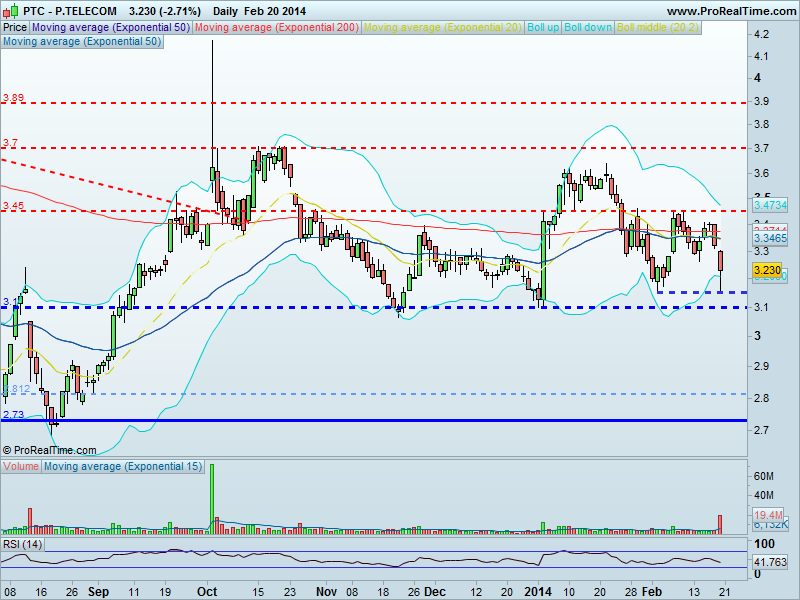Viewport: 800px width, 600px height.
Task: Click the Dec label on time axis
Action: click(x=435, y=592)
